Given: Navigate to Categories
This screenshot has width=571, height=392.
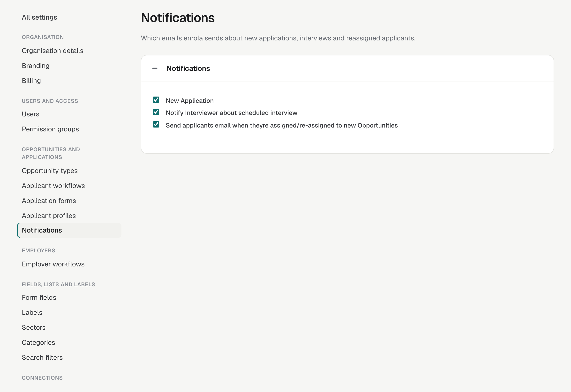Looking at the screenshot, I should pos(38,343).
